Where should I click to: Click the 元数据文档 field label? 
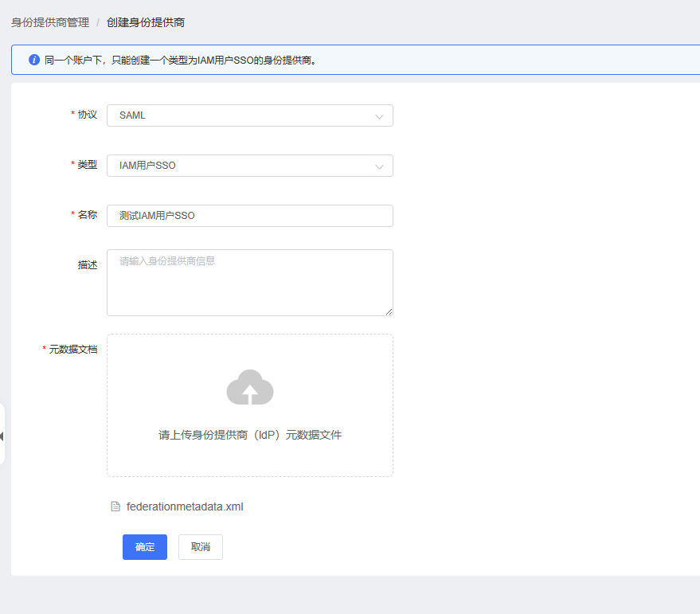pyautogui.click(x=72, y=349)
